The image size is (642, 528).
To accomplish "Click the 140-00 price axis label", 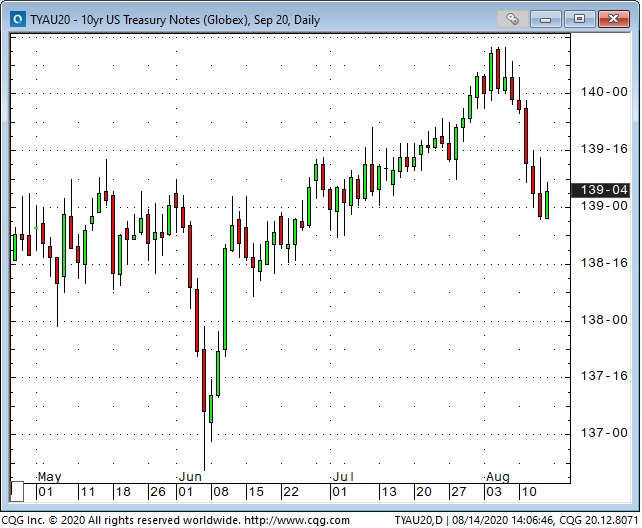I will 604,92.
